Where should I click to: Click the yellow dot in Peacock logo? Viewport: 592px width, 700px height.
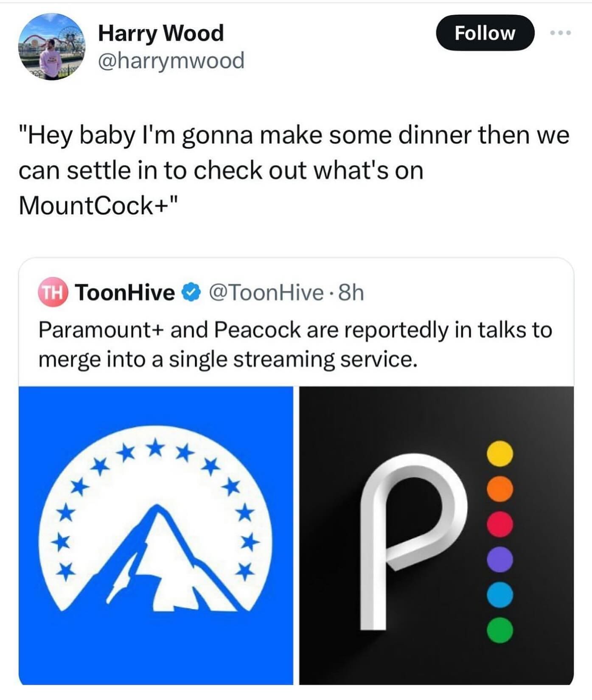point(499,454)
